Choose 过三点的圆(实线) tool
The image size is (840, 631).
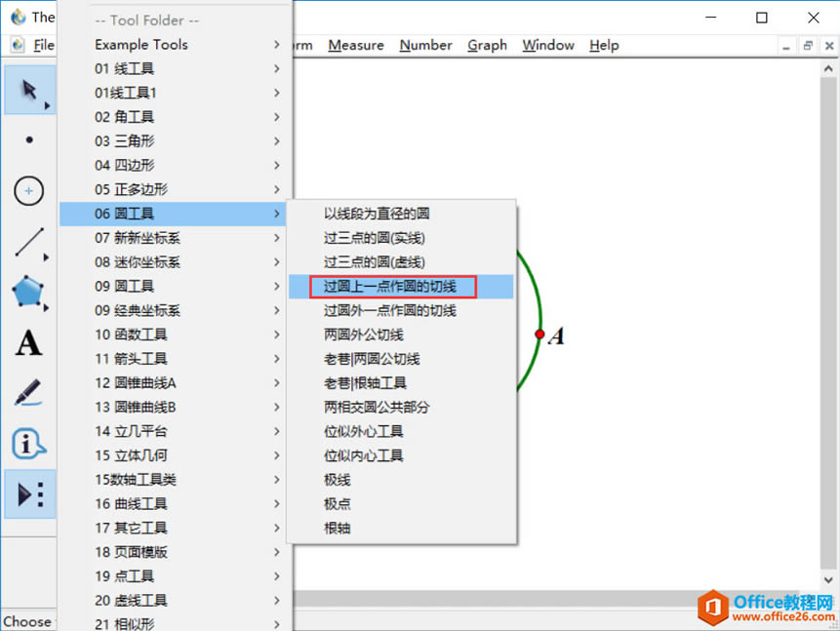(401, 238)
